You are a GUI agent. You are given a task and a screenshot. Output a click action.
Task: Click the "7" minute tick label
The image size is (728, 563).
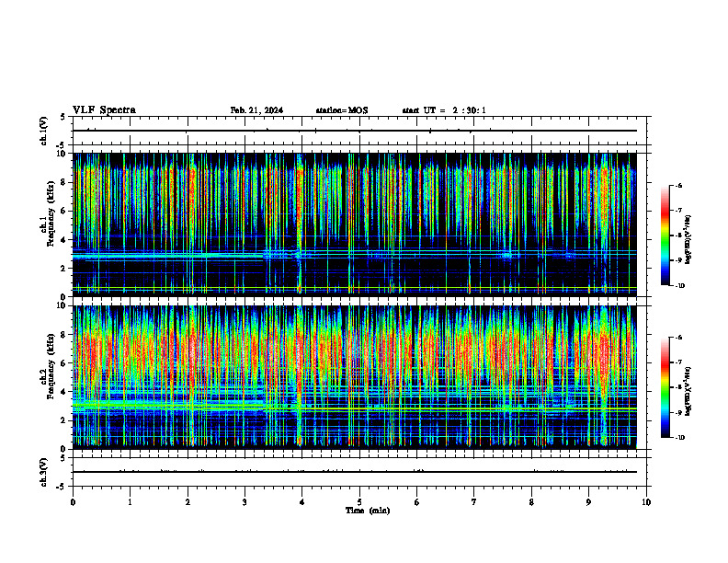pos(474,502)
